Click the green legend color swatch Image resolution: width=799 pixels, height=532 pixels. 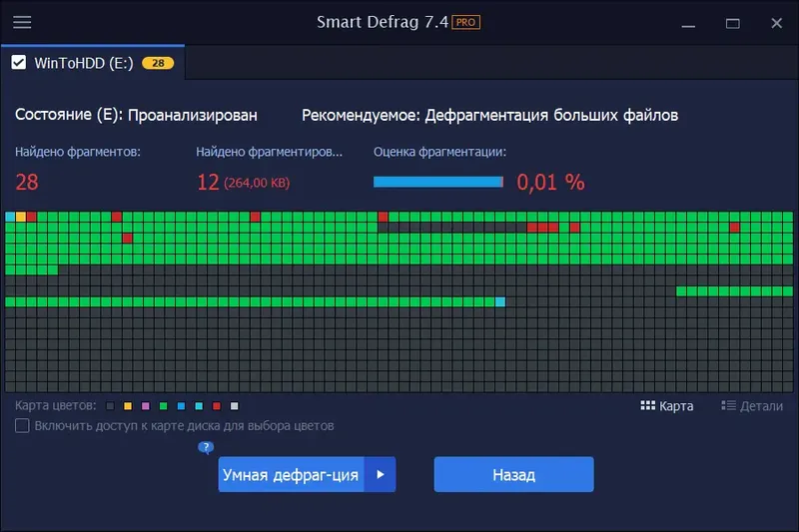(x=164, y=406)
